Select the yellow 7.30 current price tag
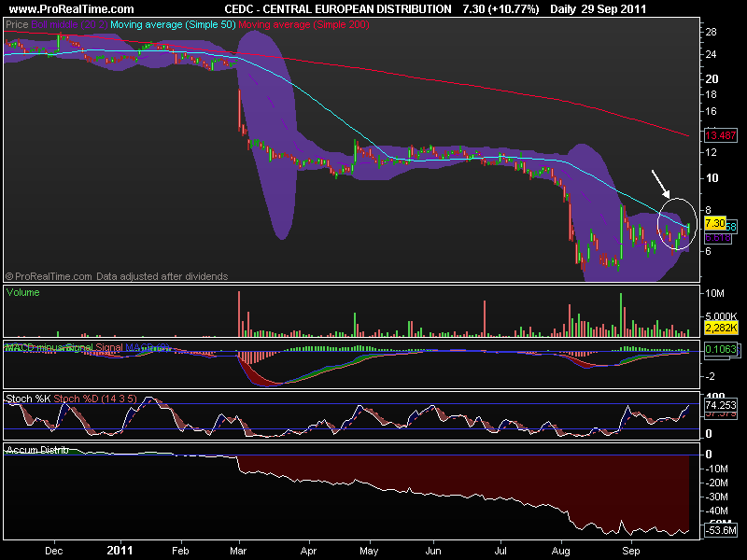Screen dimensions: 747x560 click(714, 223)
